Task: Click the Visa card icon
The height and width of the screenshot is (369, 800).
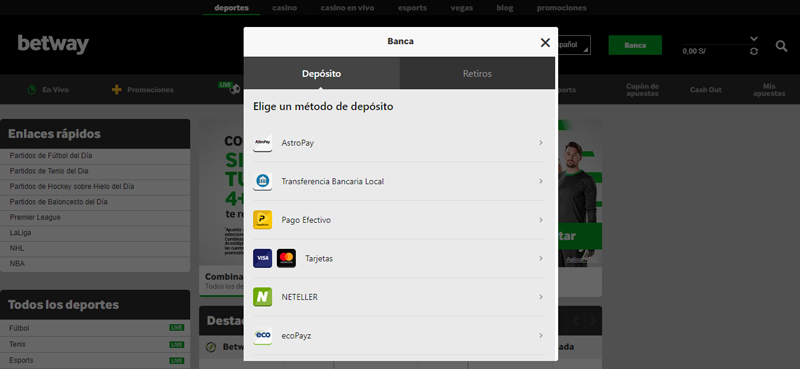Action: 262,258
